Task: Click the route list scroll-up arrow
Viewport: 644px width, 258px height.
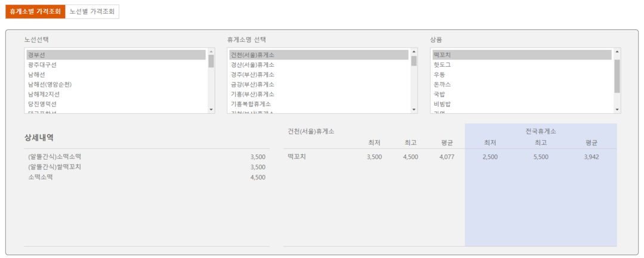Action: [x=211, y=52]
